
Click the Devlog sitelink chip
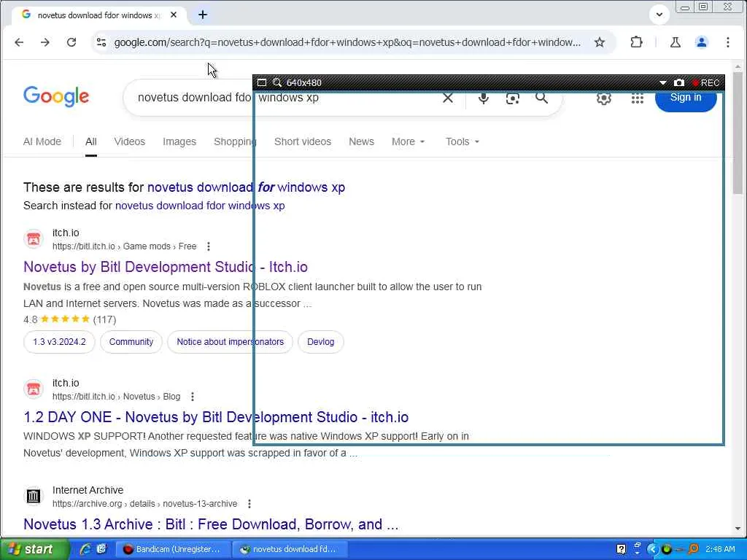coord(321,342)
